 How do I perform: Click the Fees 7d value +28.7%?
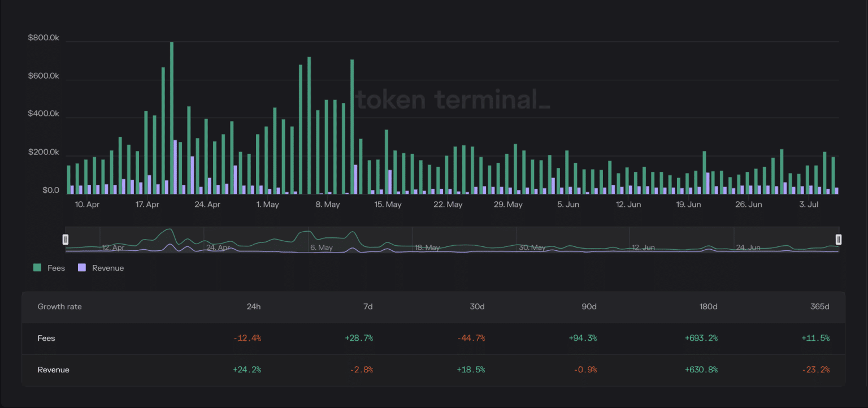click(x=359, y=338)
